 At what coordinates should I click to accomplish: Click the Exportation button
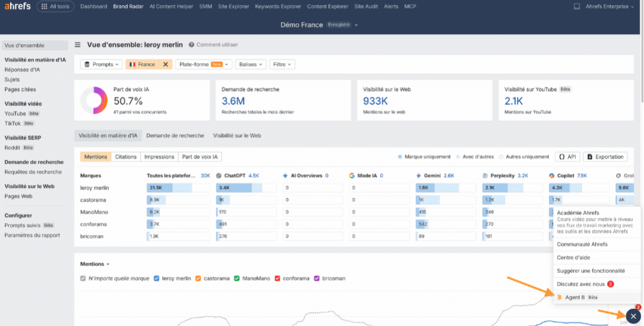(x=605, y=157)
